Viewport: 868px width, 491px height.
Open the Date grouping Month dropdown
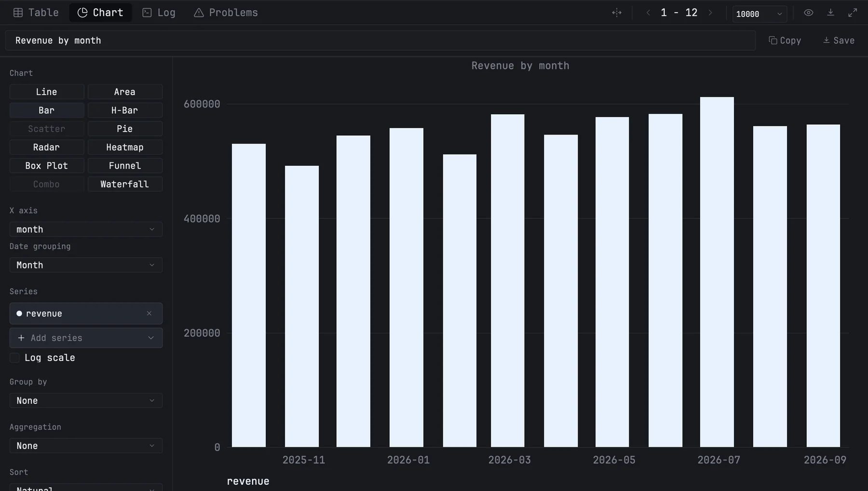click(x=86, y=265)
